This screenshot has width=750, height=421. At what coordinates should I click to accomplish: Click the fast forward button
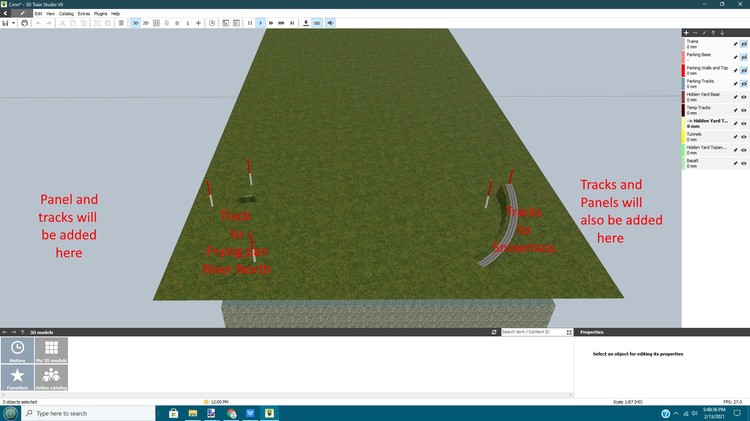coord(271,23)
